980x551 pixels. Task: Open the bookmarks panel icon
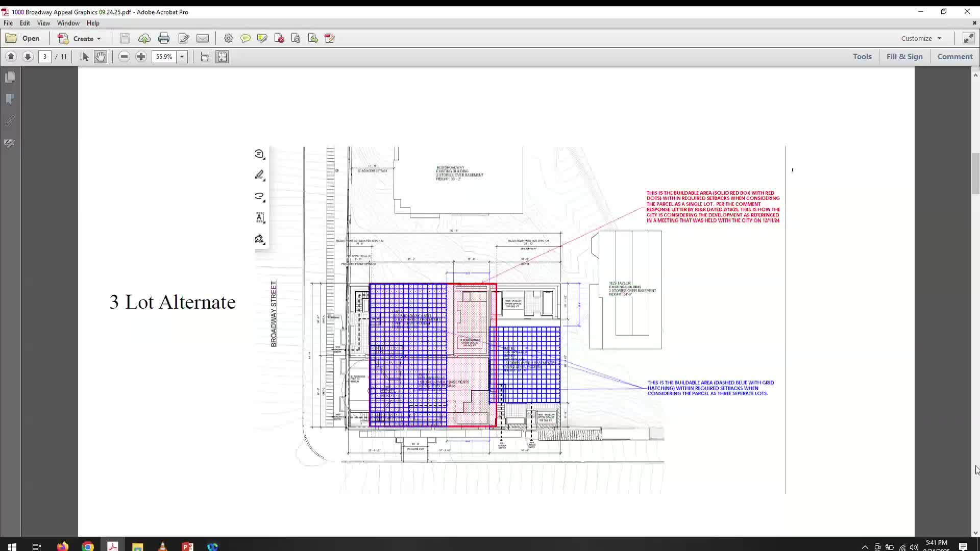[x=10, y=99]
